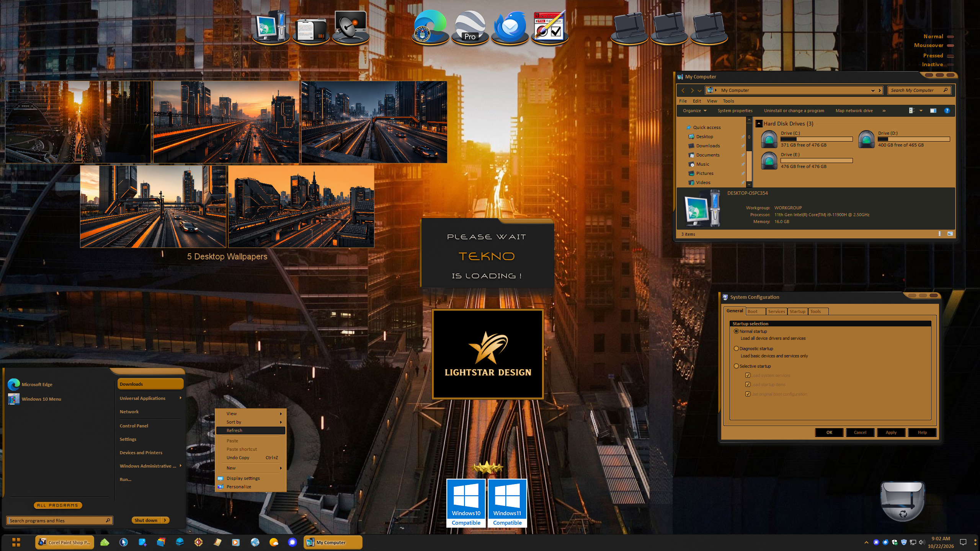The image size is (980, 551).
Task: Launch Google Earth Pro from the dock
Action: point(470,27)
